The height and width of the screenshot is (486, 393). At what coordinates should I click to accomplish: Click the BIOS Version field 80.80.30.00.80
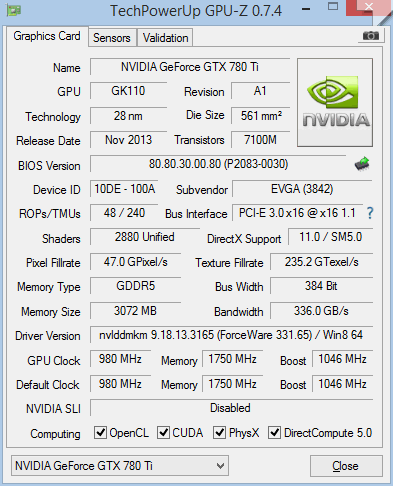pos(218,164)
